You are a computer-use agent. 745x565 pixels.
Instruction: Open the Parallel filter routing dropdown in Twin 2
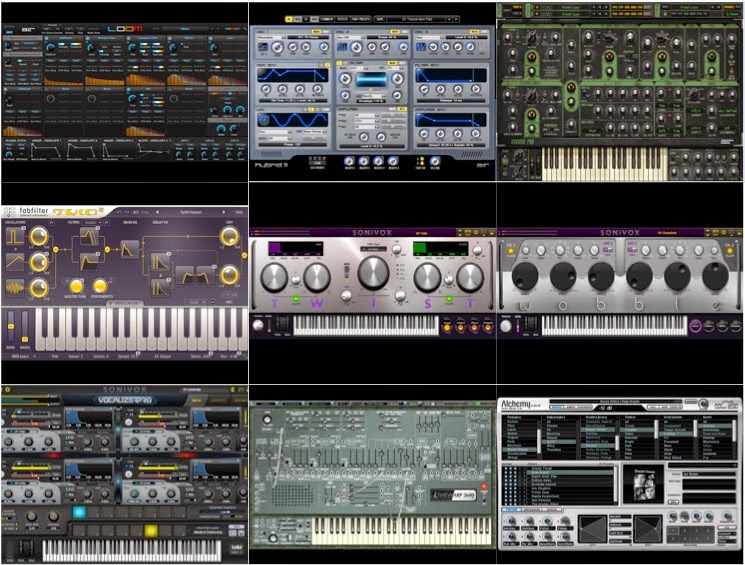point(93,222)
